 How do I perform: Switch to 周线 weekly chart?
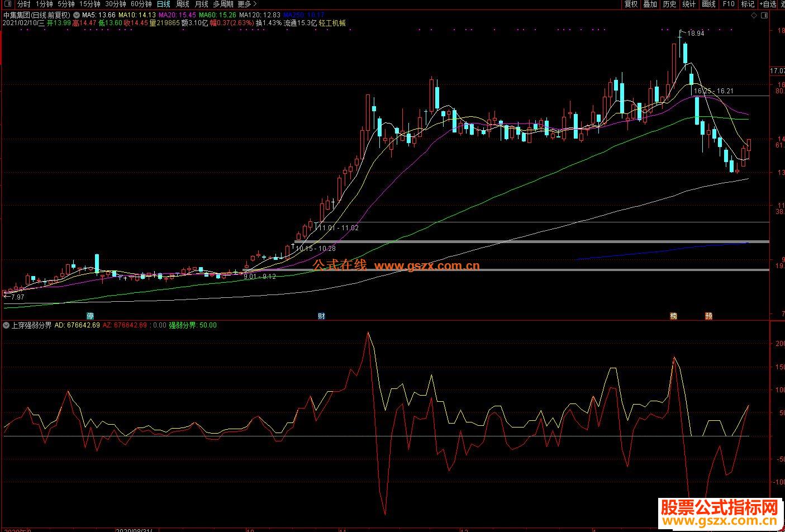(183, 4)
